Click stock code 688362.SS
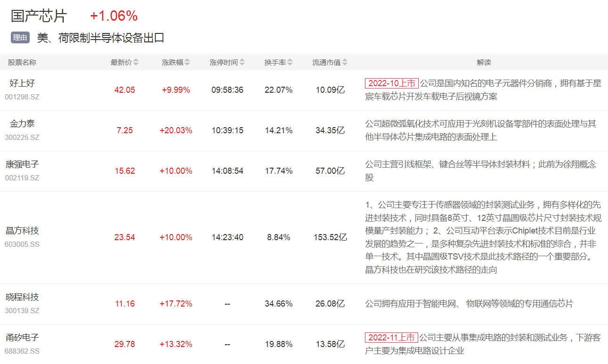 pyautogui.click(x=22, y=351)
